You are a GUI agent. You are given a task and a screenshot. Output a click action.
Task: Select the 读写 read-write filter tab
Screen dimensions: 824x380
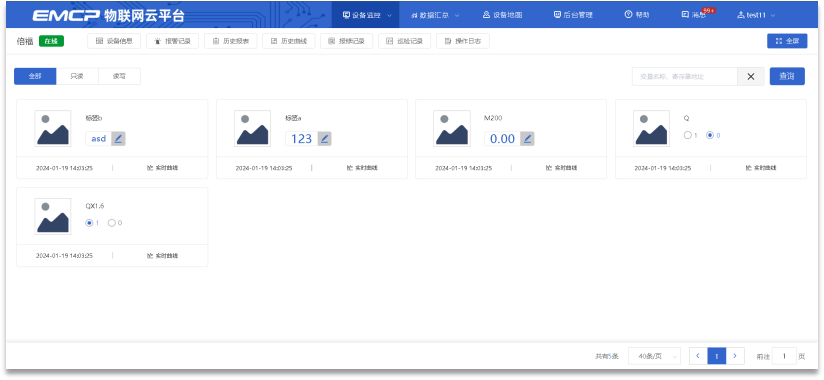pyautogui.click(x=119, y=76)
